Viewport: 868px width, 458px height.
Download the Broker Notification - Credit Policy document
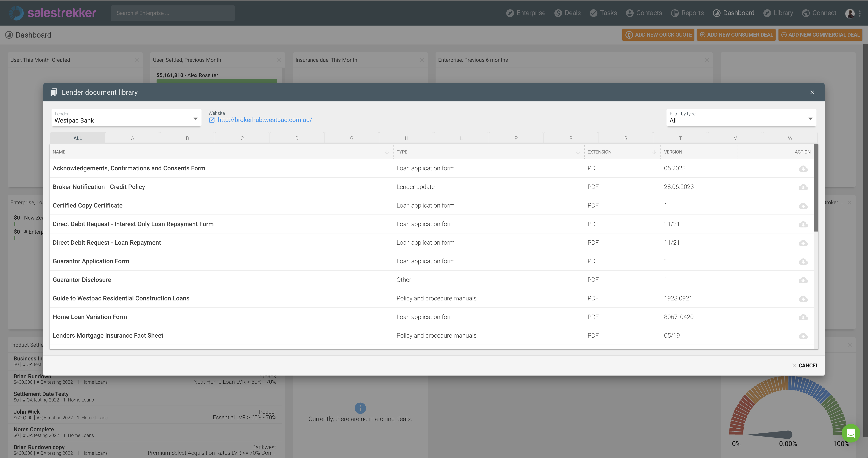click(x=803, y=187)
